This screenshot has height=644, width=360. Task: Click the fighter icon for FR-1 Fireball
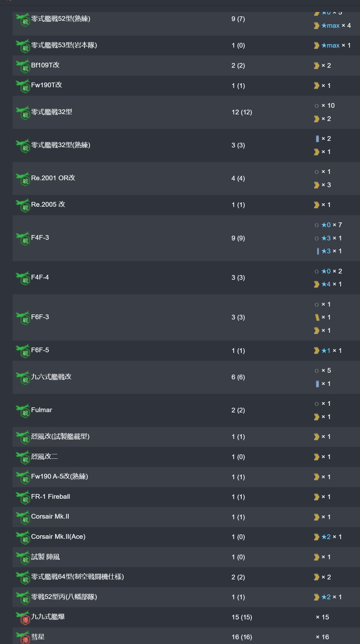(23, 497)
